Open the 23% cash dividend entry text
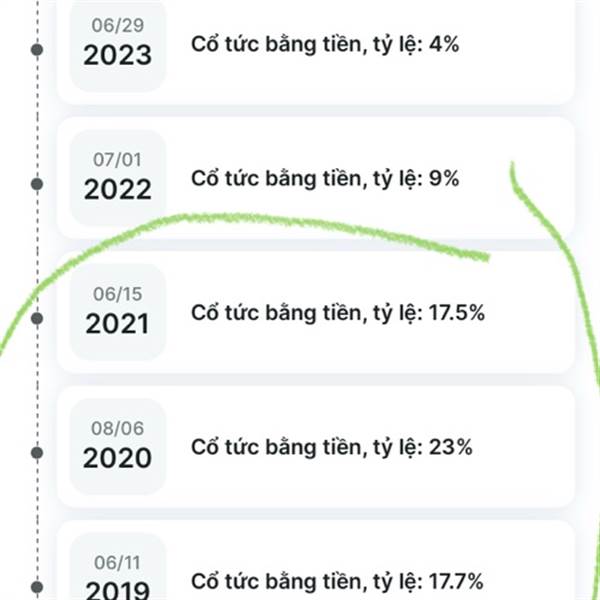Image resolution: width=600 pixels, height=600 pixels. (331, 447)
